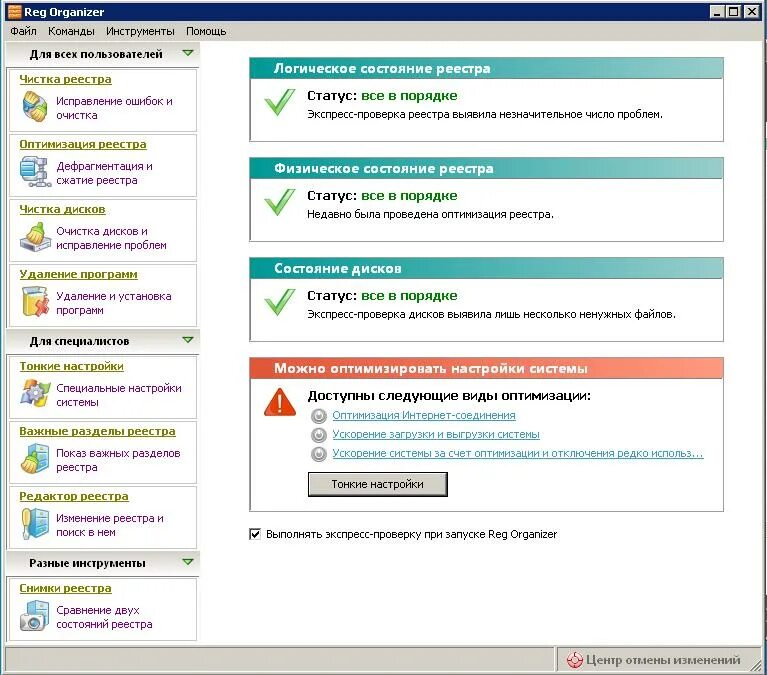767x675 pixels.
Task: Open the Файл menu
Action: coord(23,31)
